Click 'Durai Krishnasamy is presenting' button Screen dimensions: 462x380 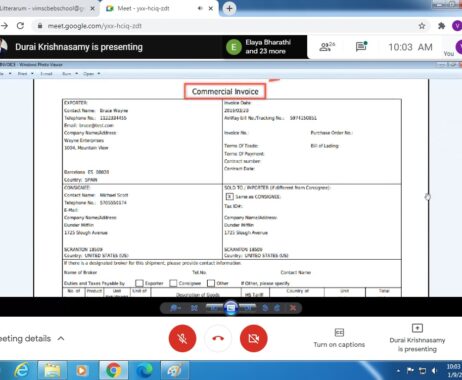point(417,338)
